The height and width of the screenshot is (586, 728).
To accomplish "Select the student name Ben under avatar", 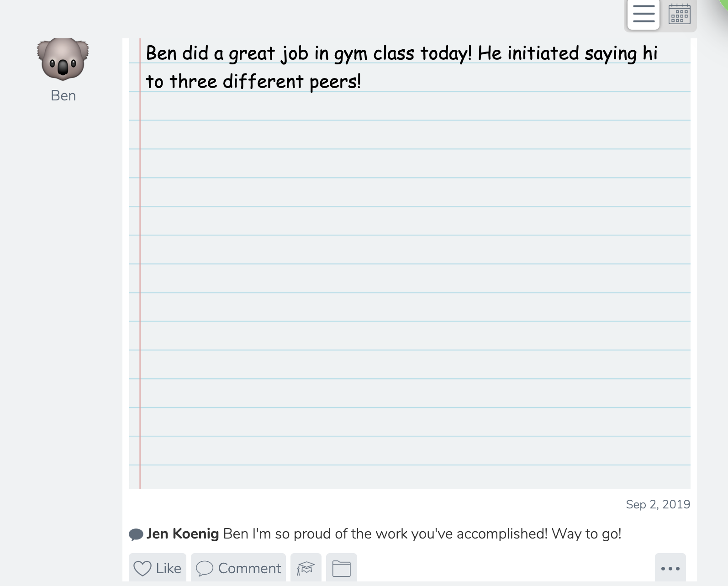I will [63, 95].
